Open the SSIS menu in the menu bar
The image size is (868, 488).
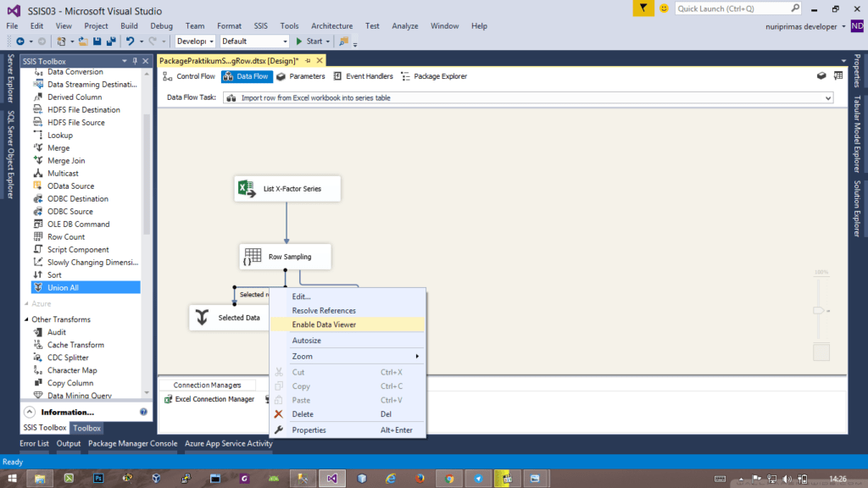click(260, 25)
